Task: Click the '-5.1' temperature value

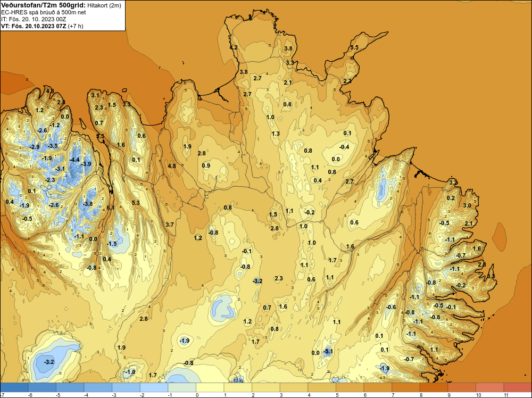Action: point(327,352)
